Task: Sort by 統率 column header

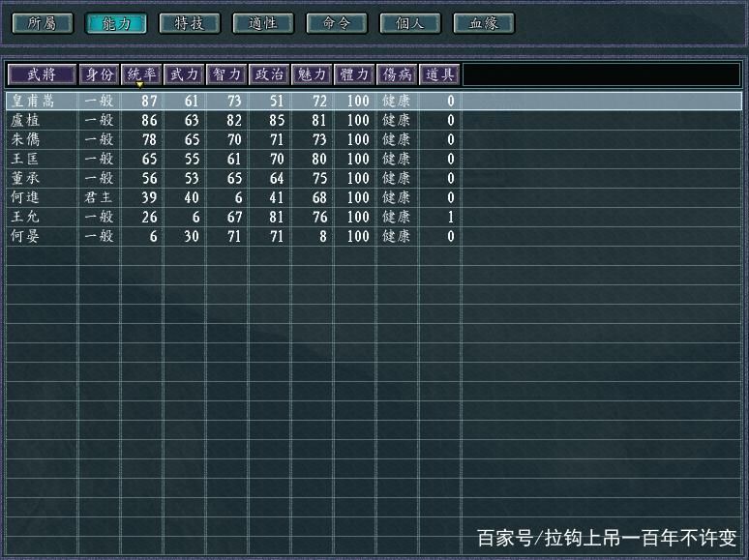Action: click(141, 74)
